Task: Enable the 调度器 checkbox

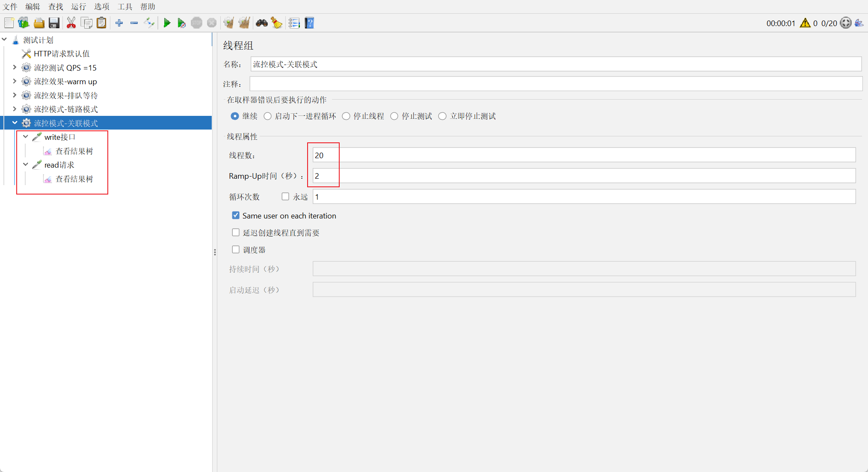Action: (236, 250)
